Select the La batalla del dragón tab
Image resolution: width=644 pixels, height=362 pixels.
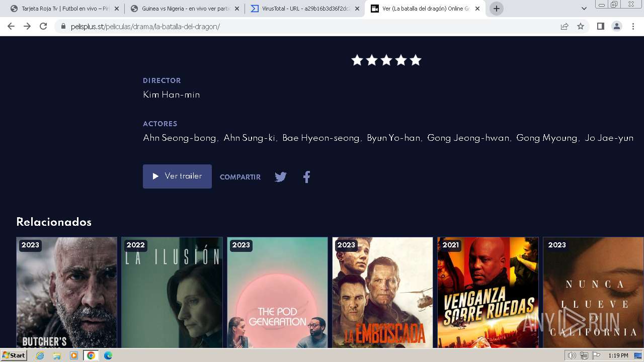425,9
